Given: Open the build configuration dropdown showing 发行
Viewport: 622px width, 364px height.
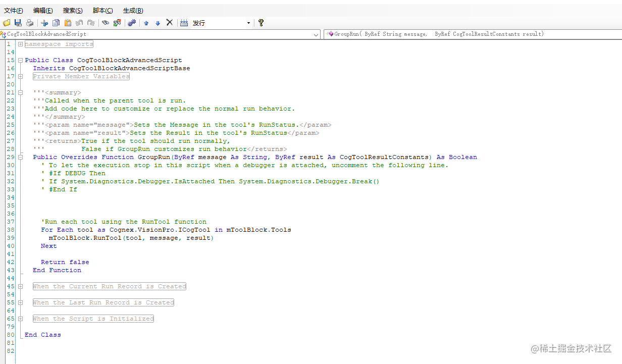Looking at the screenshot, I should click(248, 22).
